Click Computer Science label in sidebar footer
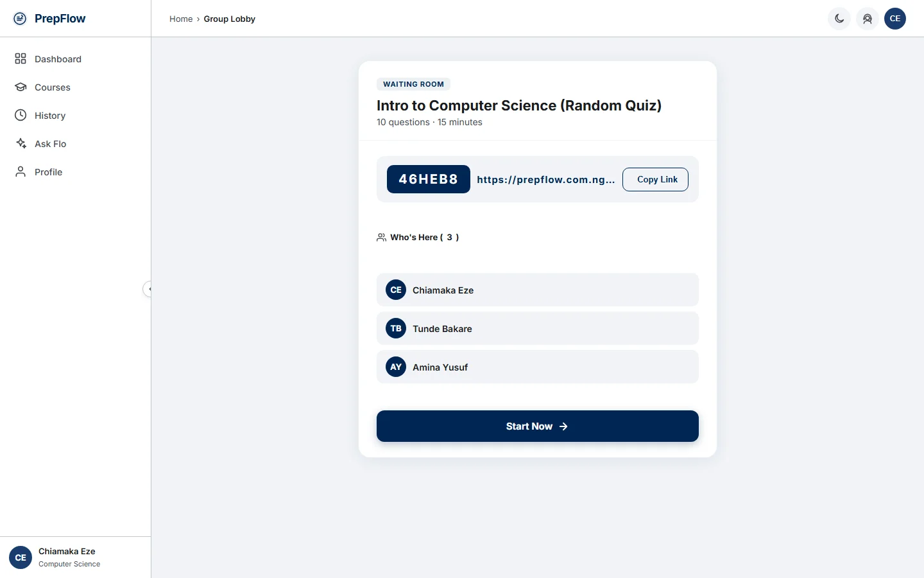The width and height of the screenshot is (924, 578). pyautogui.click(x=69, y=564)
